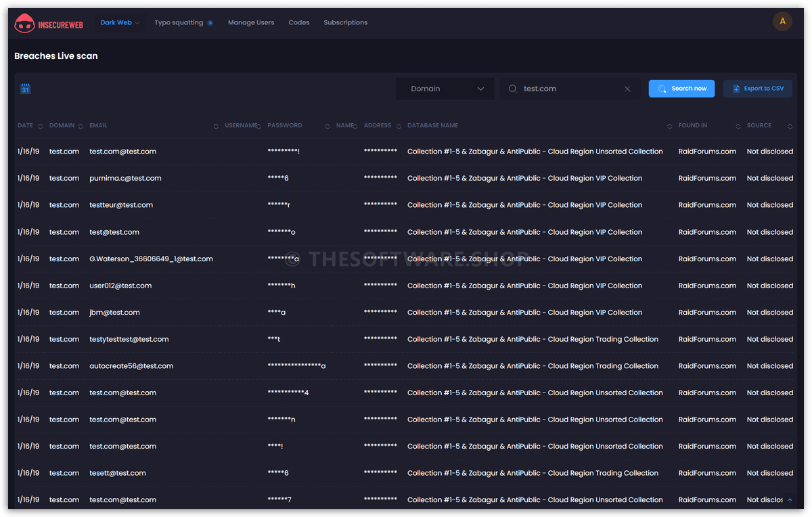Open the user avatar menu

pos(782,22)
